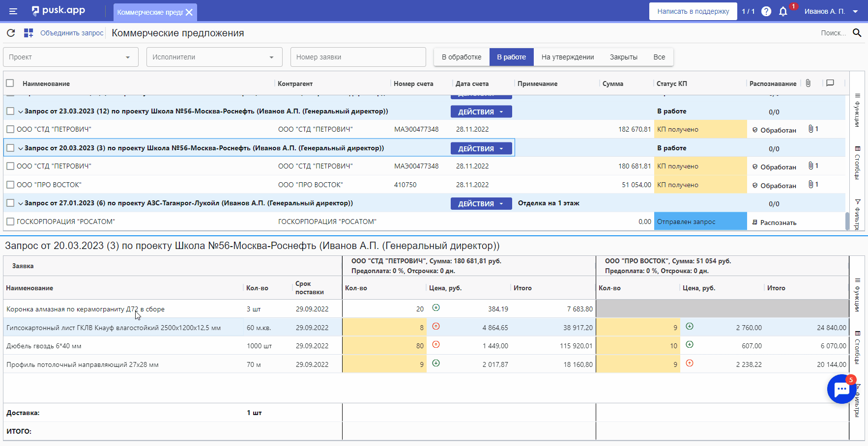The height and width of the screenshot is (446, 868).
Task: Click the Объединить запрос link
Action: pos(72,33)
